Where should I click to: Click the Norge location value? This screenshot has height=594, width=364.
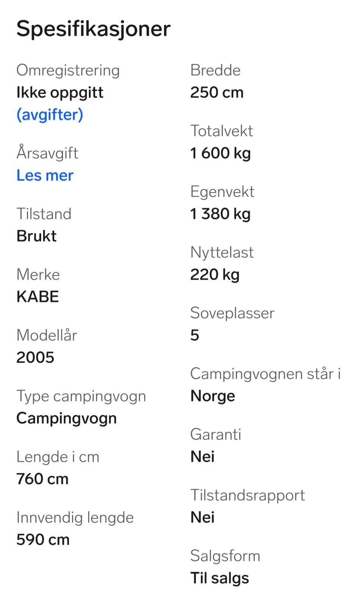(x=212, y=396)
